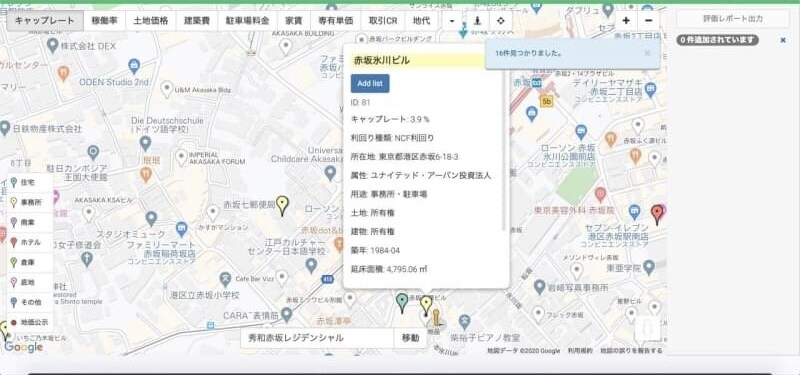The width and height of the screenshot is (800, 375).
Task: Click the 評価レポート出力 button
Action: point(733,19)
